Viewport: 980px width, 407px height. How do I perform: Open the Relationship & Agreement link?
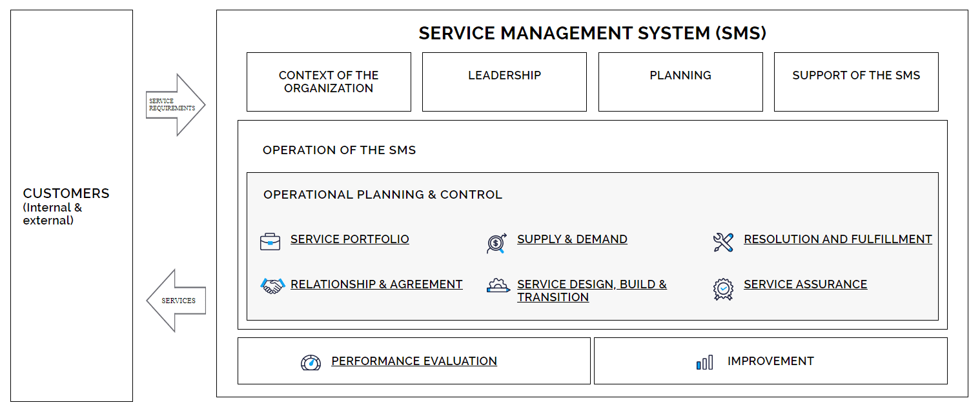376,284
